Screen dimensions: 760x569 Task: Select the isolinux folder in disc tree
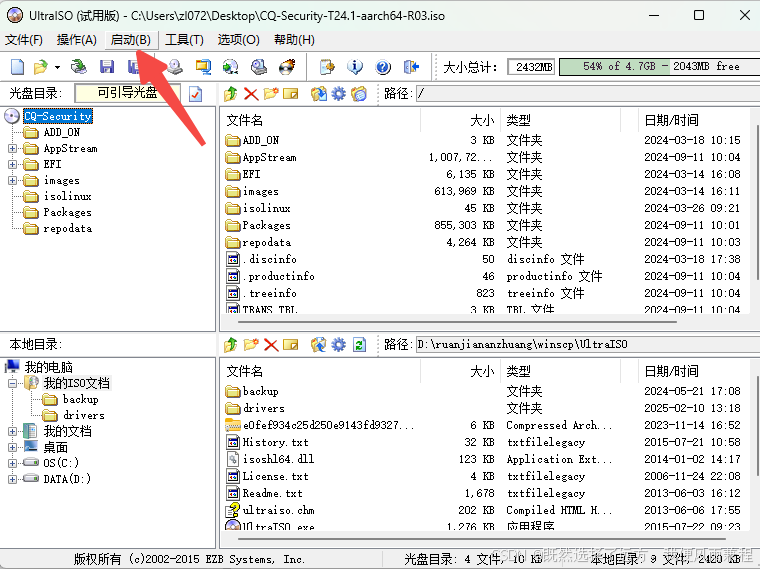67,196
